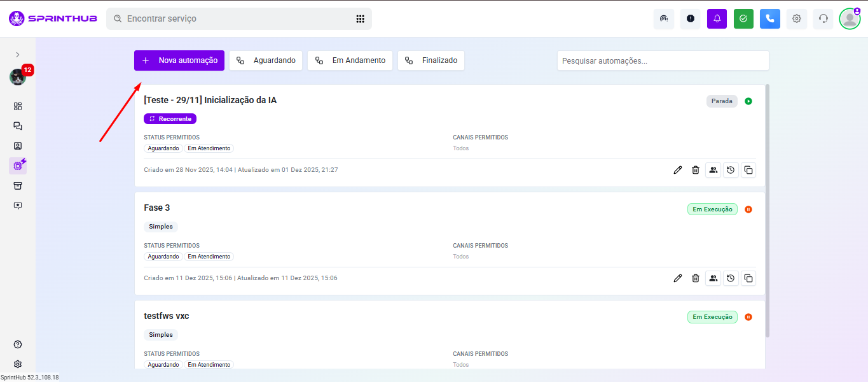The height and width of the screenshot is (382, 868).
Task: Start the stopped Inicialização da IA automation
Action: coord(748,101)
